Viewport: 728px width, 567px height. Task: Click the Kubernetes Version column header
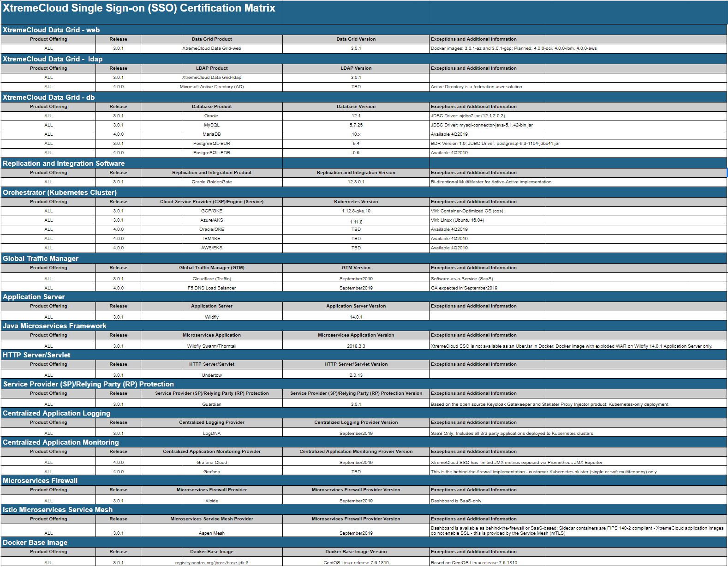pos(356,202)
